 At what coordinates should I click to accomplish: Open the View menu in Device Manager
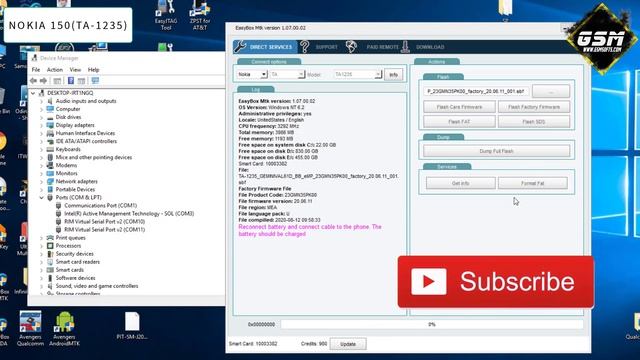pyautogui.click(x=75, y=70)
